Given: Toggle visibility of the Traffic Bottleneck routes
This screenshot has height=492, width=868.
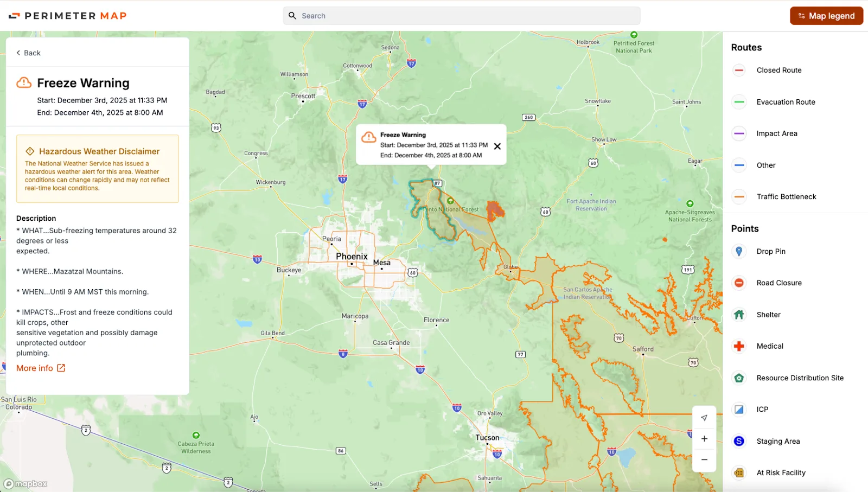Looking at the screenshot, I should (x=738, y=196).
